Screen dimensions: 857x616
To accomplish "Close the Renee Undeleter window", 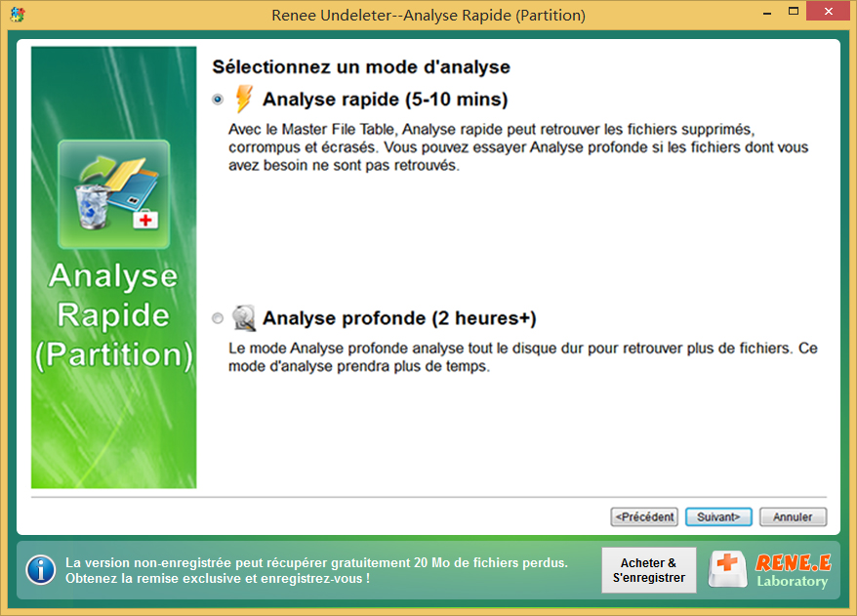I will pos(829,12).
